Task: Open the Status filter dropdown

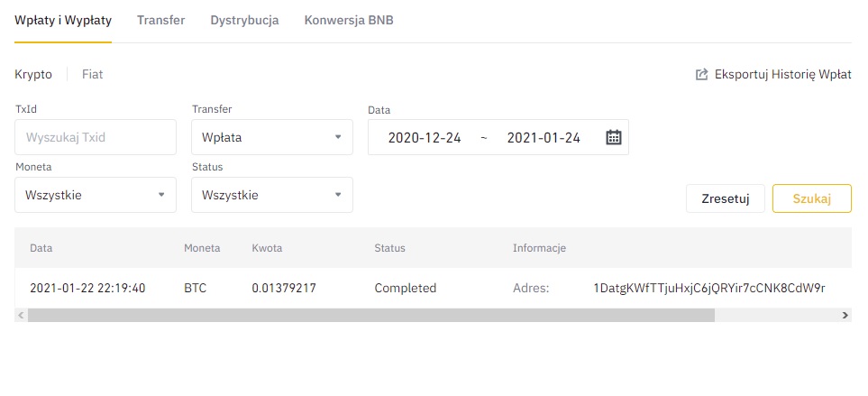Action: point(272,195)
